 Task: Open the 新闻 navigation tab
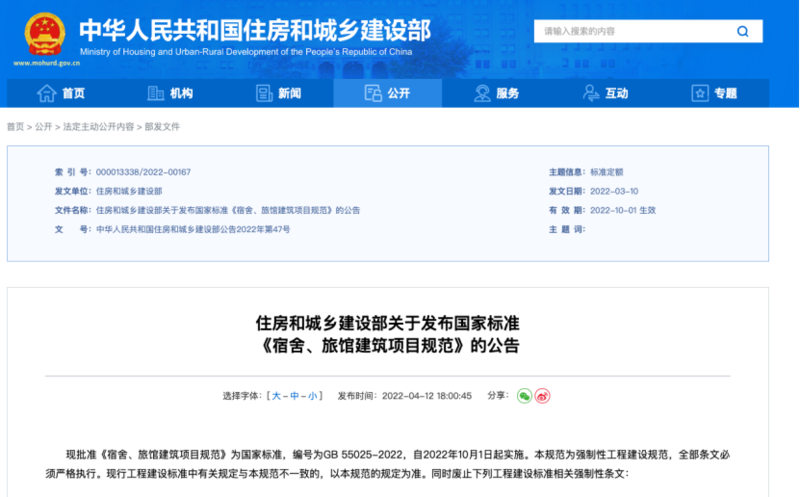(x=279, y=93)
